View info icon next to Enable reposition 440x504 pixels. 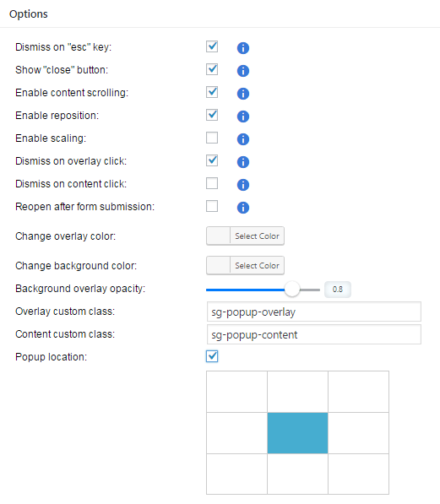243,117
